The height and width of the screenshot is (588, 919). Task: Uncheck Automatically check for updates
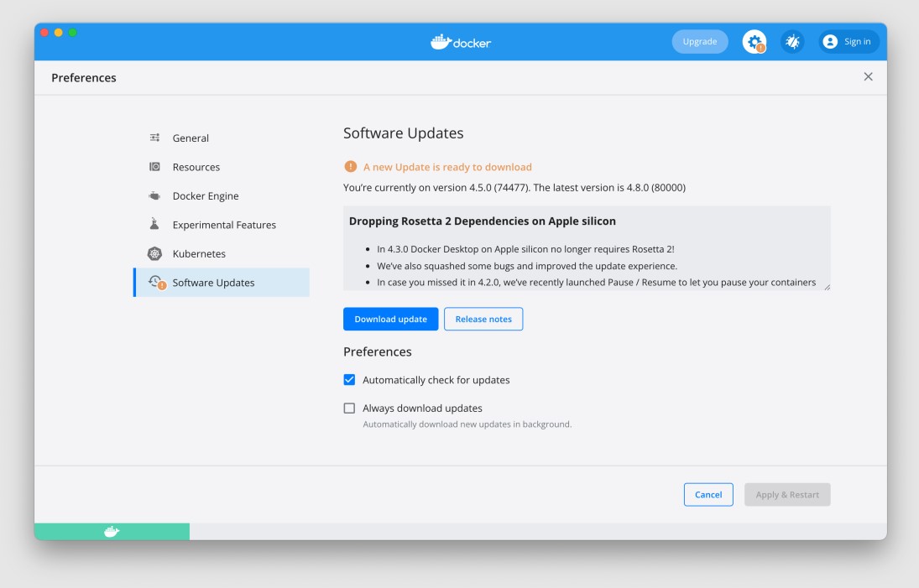pyautogui.click(x=349, y=379)
